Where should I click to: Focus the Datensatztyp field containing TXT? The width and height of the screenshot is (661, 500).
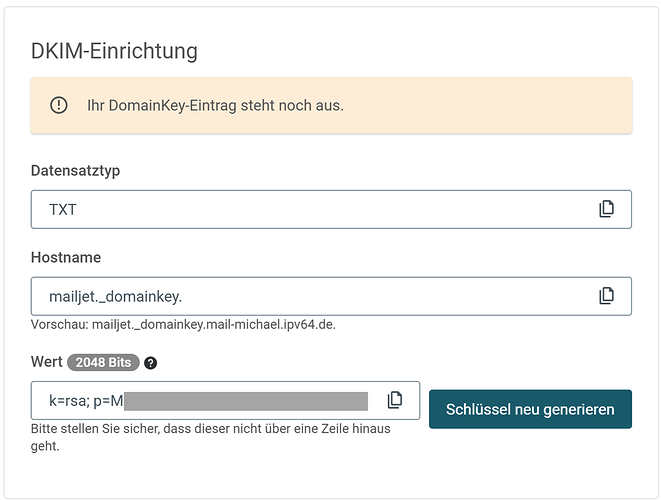tap(300, 209)
